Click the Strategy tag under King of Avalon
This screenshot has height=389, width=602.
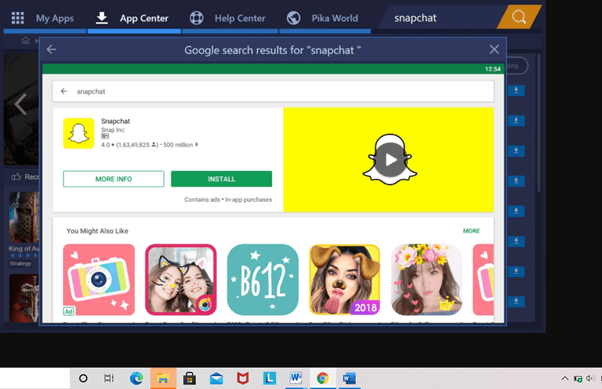(21, 264)
